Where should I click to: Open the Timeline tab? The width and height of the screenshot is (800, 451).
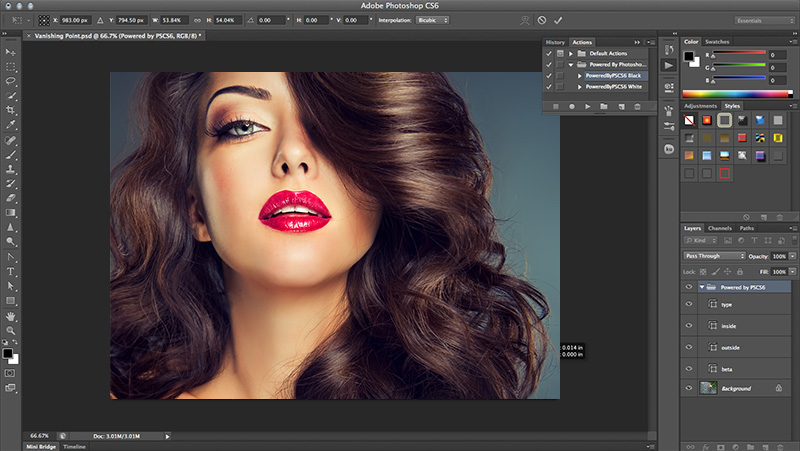[74, 446]
